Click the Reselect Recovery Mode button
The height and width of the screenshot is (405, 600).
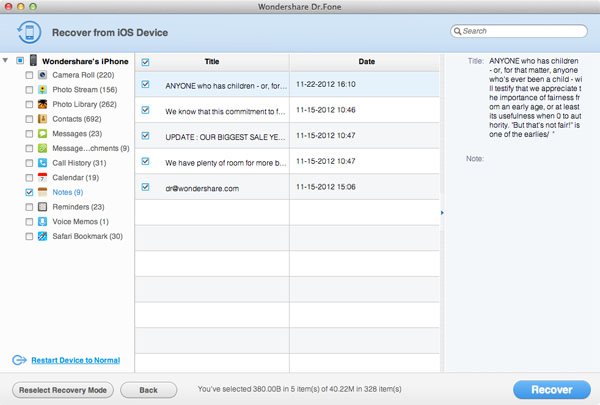[63, 390]
